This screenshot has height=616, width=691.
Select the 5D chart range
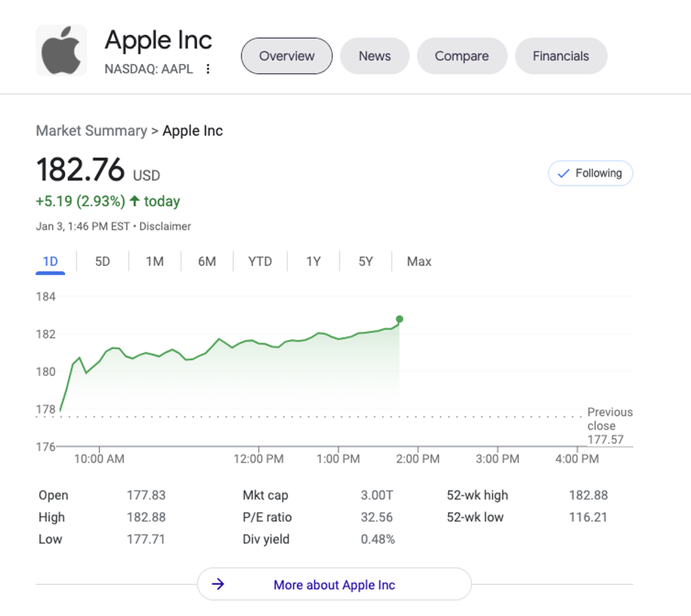pos(103,261)
